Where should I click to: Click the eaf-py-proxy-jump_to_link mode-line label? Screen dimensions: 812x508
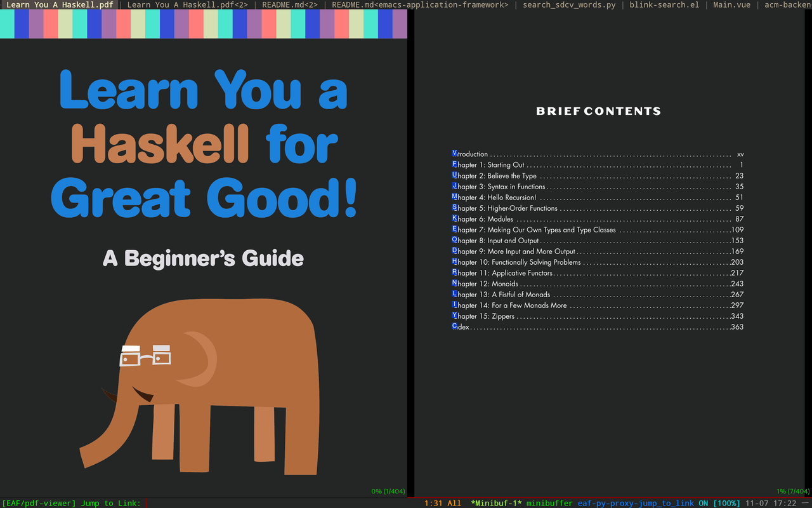tap(636, 503)
